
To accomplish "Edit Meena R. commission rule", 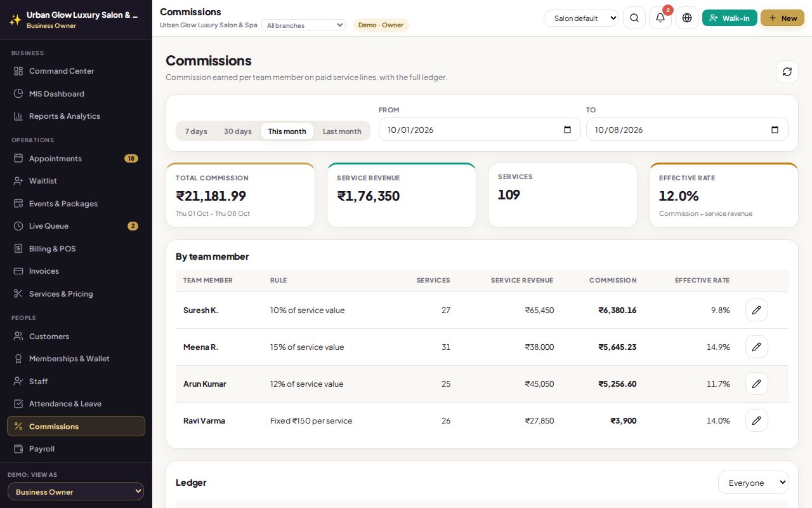I will coord(757,347).
